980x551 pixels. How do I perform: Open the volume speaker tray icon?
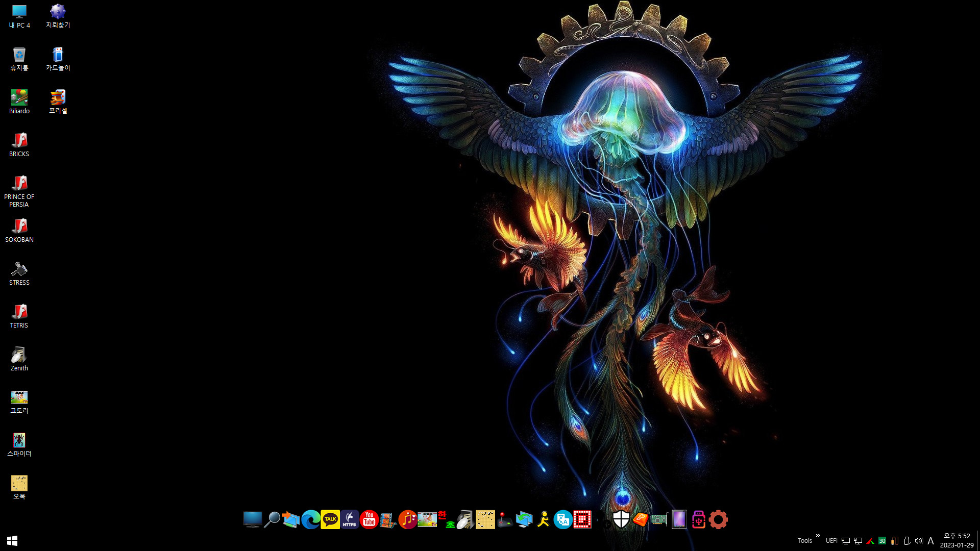[919, 541]
